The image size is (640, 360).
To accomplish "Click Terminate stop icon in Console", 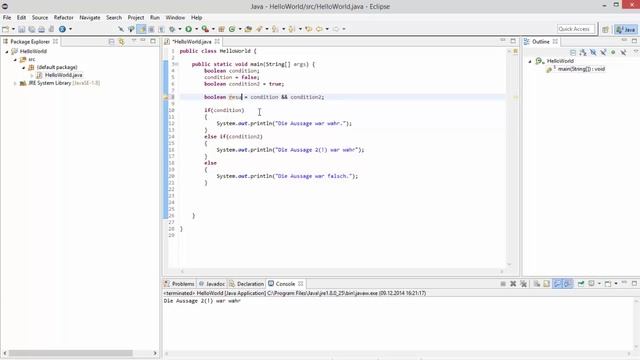I will pyautogui.click(x=503, y=284).
